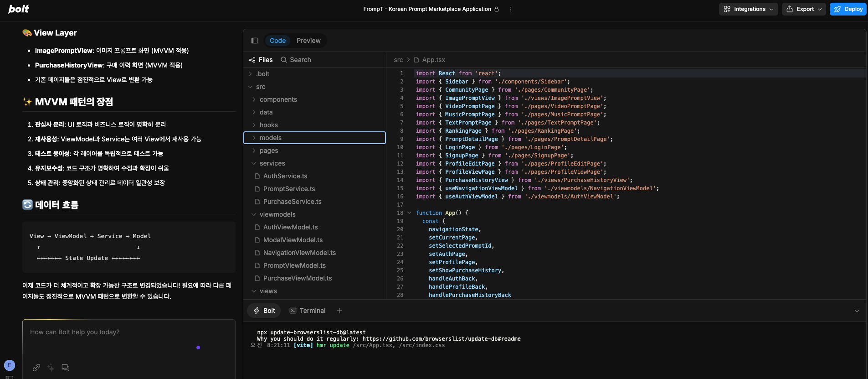Switch to the Code view

coord(277,41)
